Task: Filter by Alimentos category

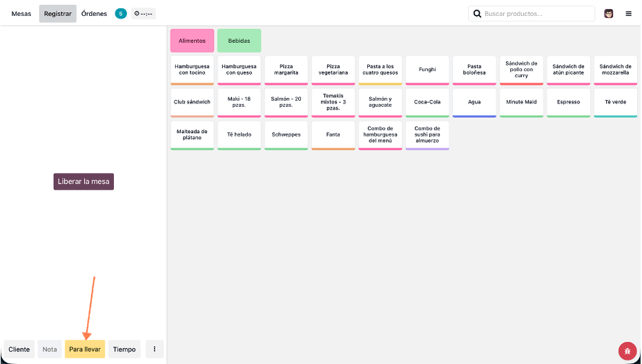Action: pos(192,41)
